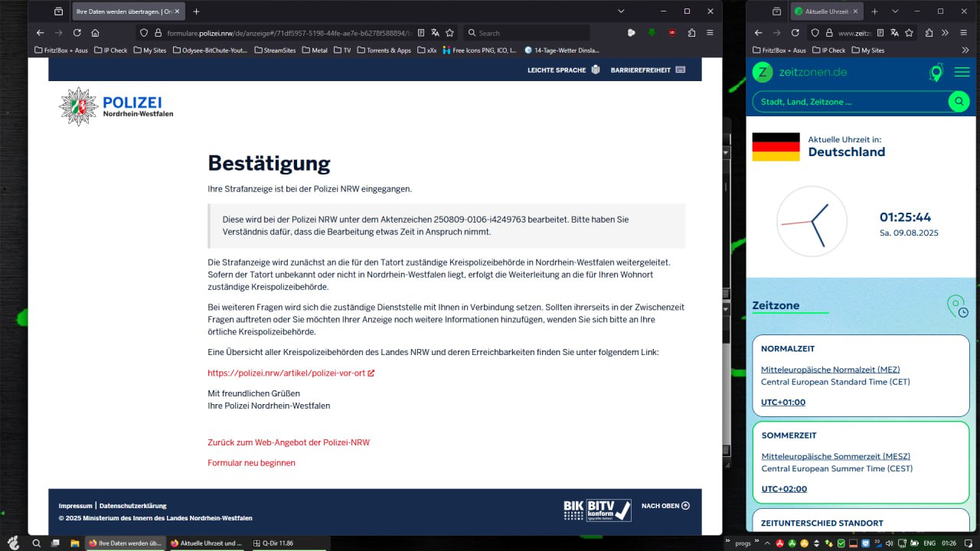Reload the polizei.nrw page

[x=77, y=33]
